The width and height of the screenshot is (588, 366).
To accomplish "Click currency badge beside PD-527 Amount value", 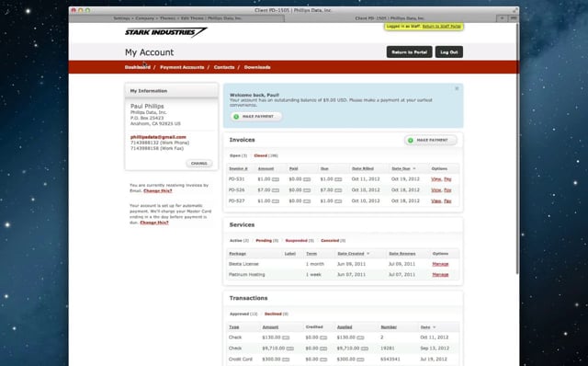I will (276, 201).
